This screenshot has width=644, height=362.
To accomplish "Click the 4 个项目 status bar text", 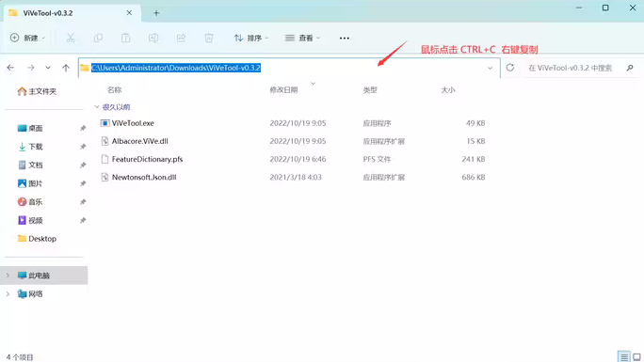I will [x=20, y=357].
